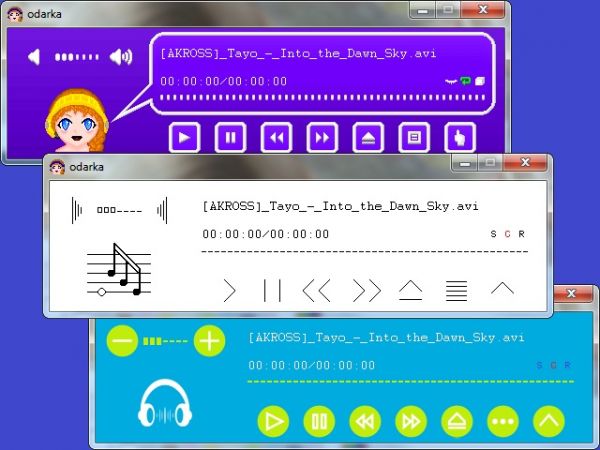
Task: Toggle the S option in the blue window
Action: (539, 365)
